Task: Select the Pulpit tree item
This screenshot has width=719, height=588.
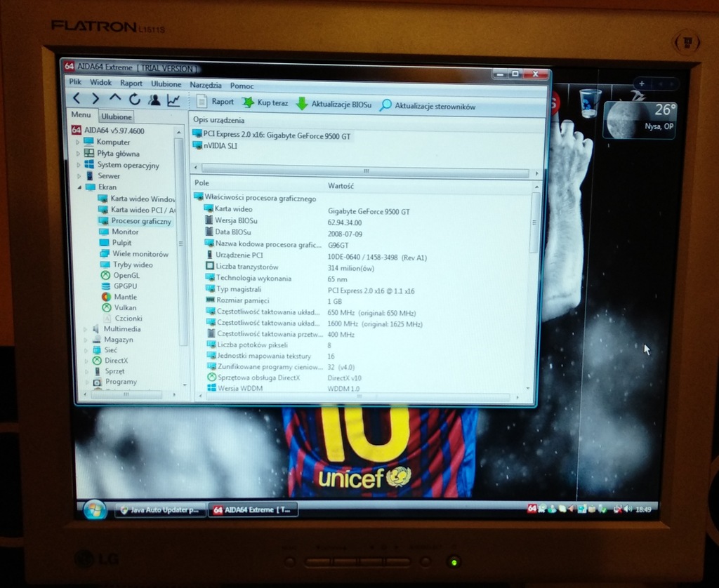Action: (x=116, y=243)
